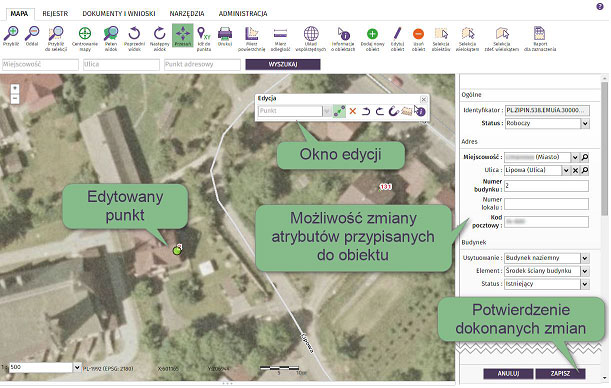Activate Centrowanie mapy tool

tap(85, 39)
